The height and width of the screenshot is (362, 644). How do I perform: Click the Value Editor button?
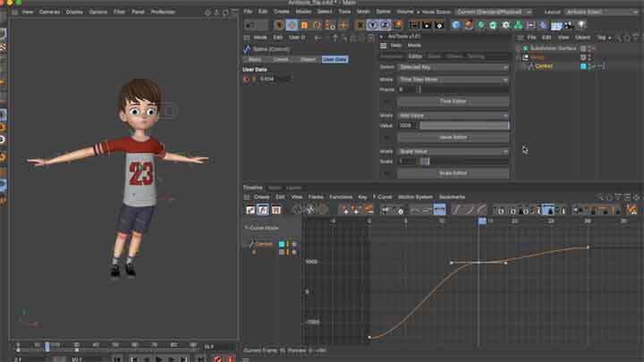click(x=453, y=138)
